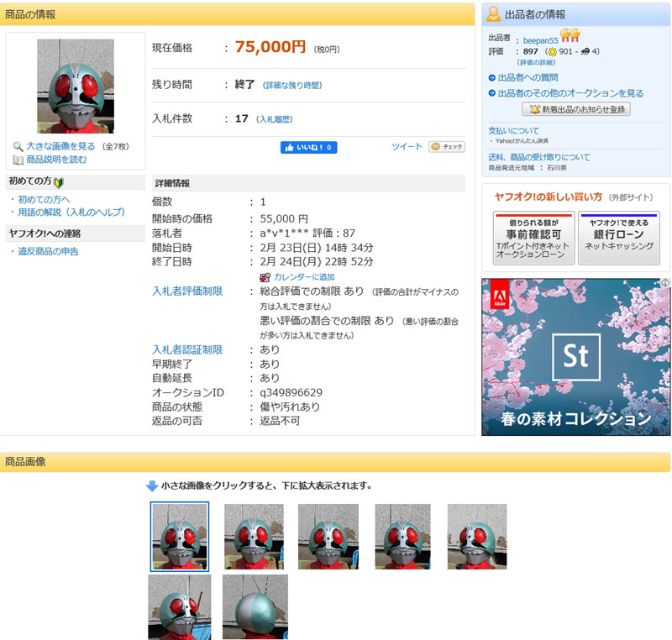This screenshot has height=640, width=672.
Task: Click 出品者への質問 link
Action: 528,77
